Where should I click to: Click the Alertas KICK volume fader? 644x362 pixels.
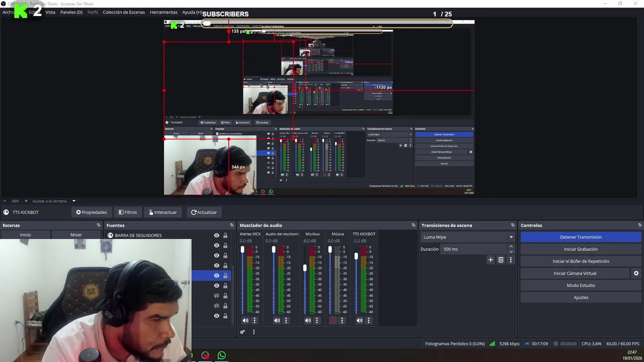(243, 250)
